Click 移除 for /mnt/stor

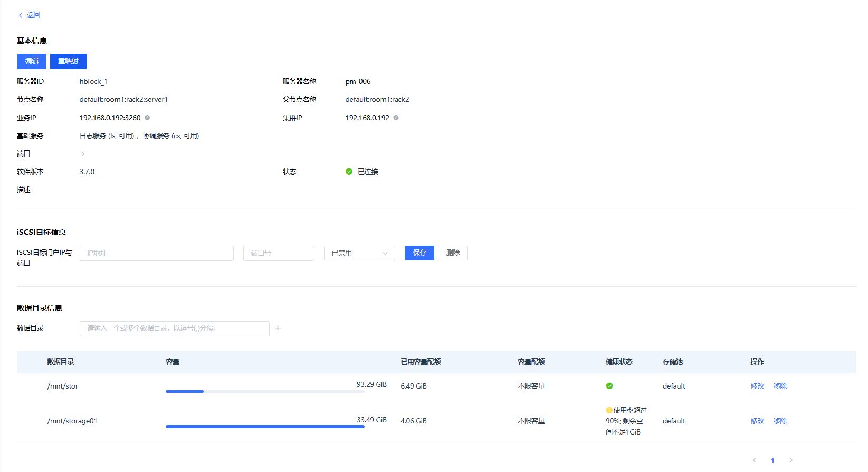780,386
